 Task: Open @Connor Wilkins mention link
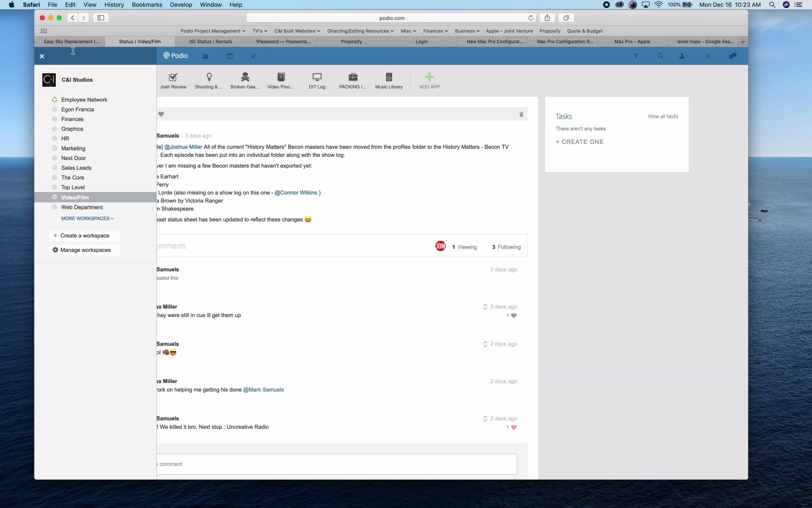[x=296, y=192]
